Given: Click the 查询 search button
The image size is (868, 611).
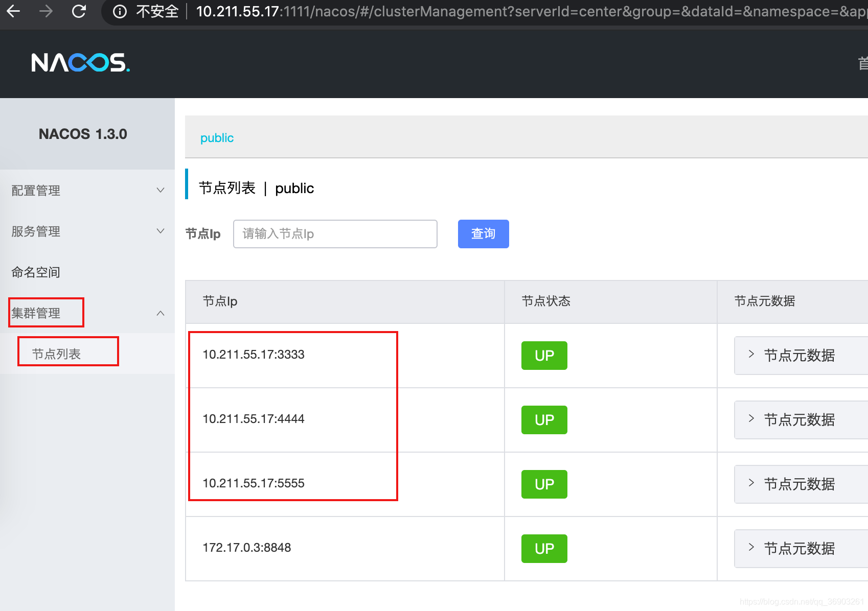Looking at the screenshot, I should click(x=484, y=234).
